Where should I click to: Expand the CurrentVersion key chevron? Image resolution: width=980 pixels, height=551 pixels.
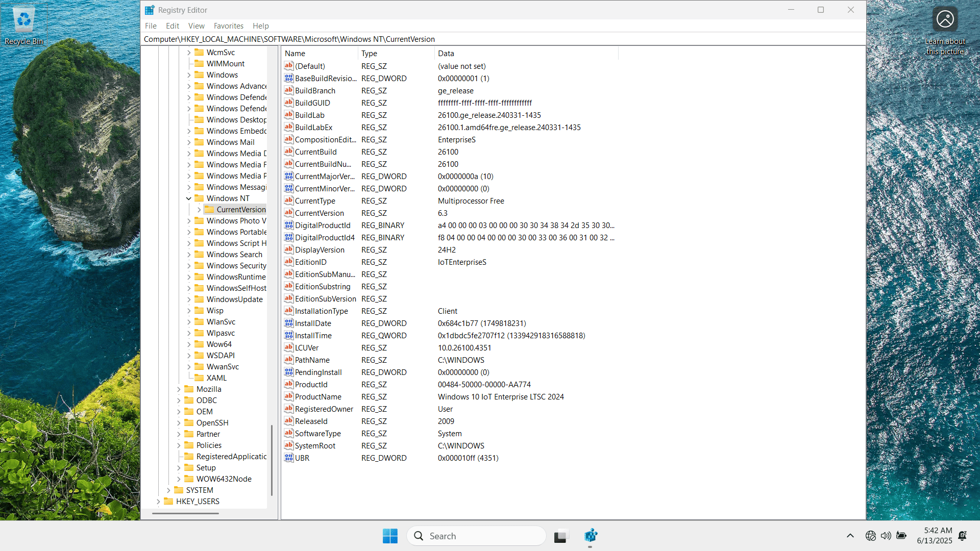click(x=199, y=209)
